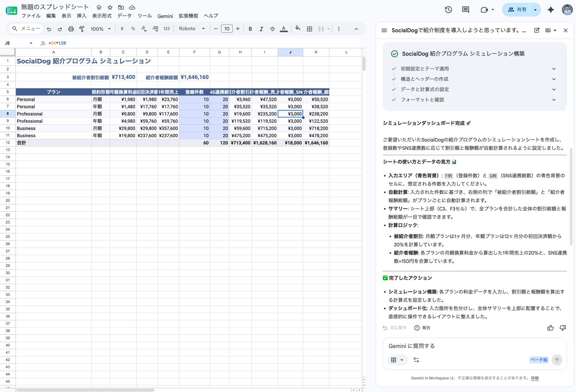
Task: Increase decimal places button
Action: 155,29
